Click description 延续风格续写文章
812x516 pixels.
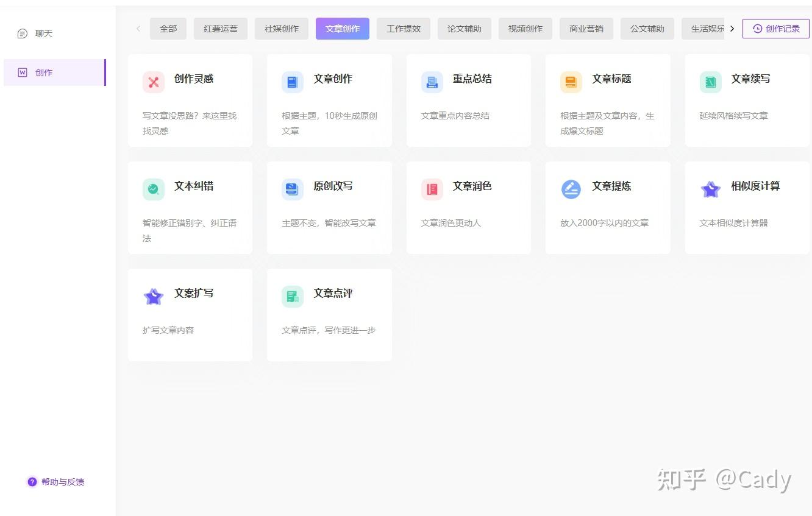coord(734,116)
